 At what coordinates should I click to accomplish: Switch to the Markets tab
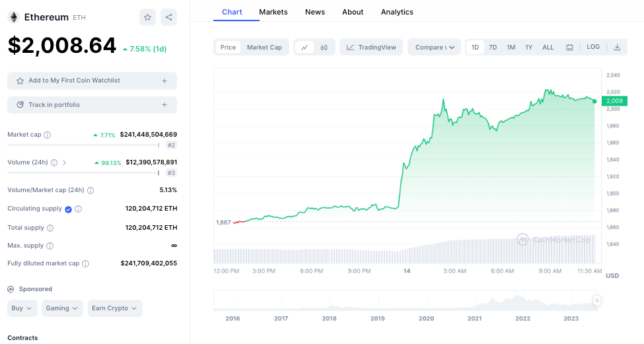(273, 12)
